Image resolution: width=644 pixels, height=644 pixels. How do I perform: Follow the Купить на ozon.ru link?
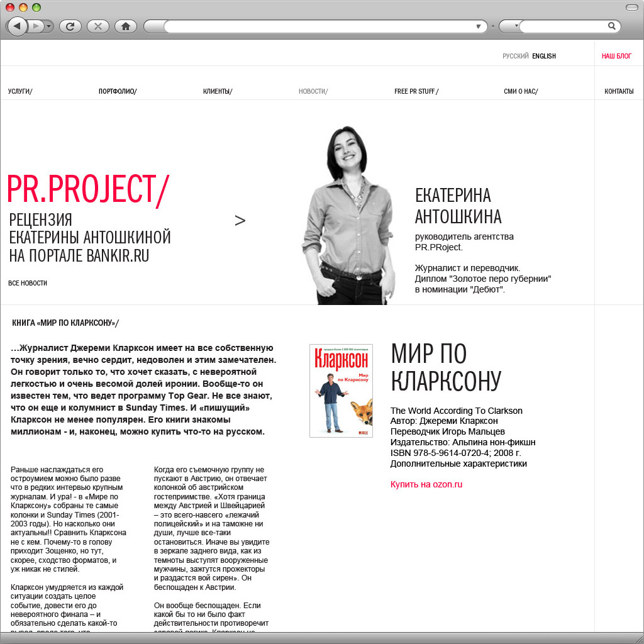[x=426, y=484]
